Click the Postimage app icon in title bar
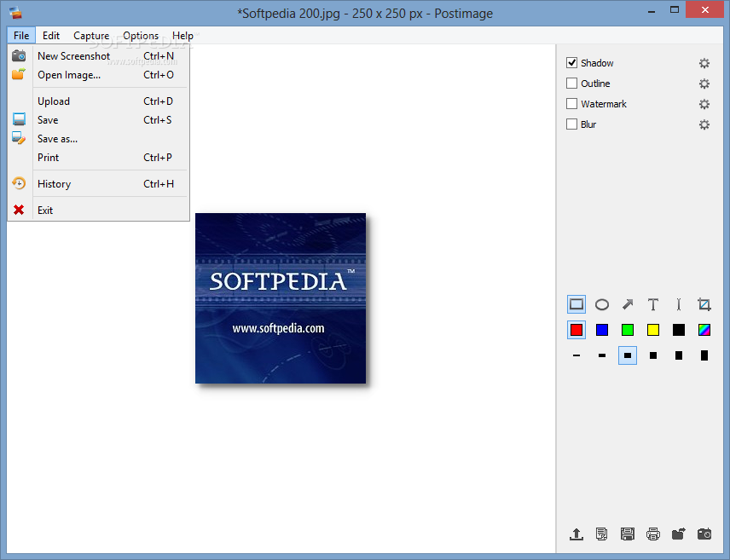Viewport: 730px width, 560px height. [15, 12]
